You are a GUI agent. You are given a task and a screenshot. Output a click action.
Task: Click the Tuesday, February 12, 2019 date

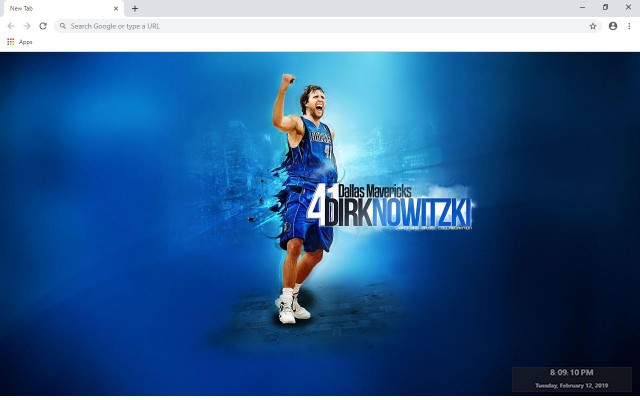click(x=571, y=385)
